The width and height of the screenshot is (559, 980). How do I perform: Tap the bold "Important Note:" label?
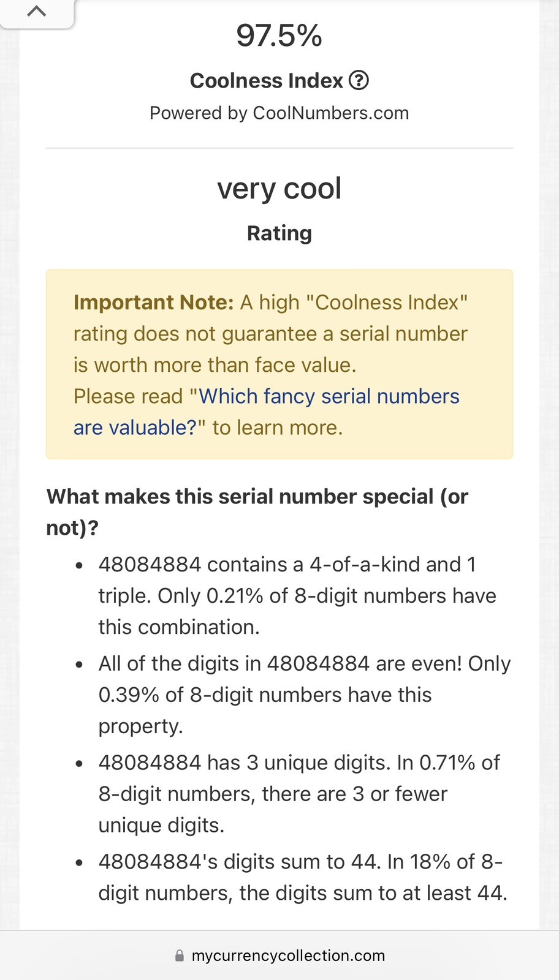click(154, 303)
